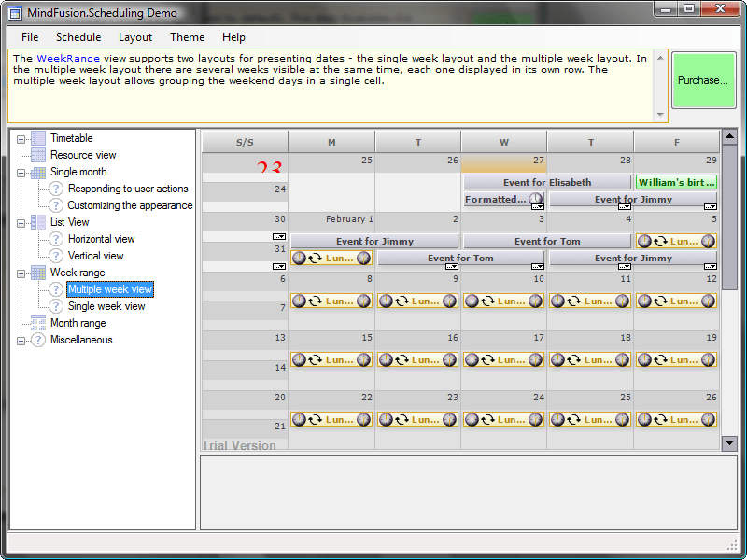This screenshot has width=747, height=560.
Task: Expand the Miscellaneous tree node
Action: tap(20, 340)
